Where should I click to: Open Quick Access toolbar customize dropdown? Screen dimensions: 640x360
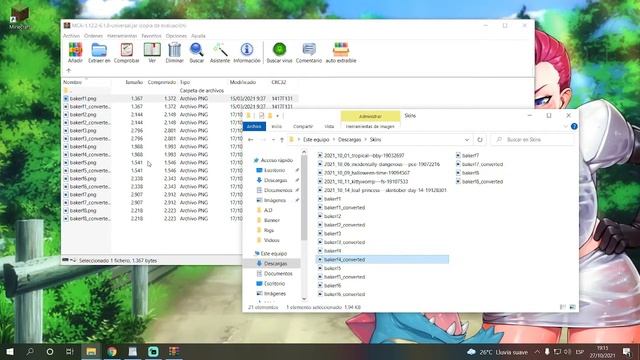tap(278, 116)
